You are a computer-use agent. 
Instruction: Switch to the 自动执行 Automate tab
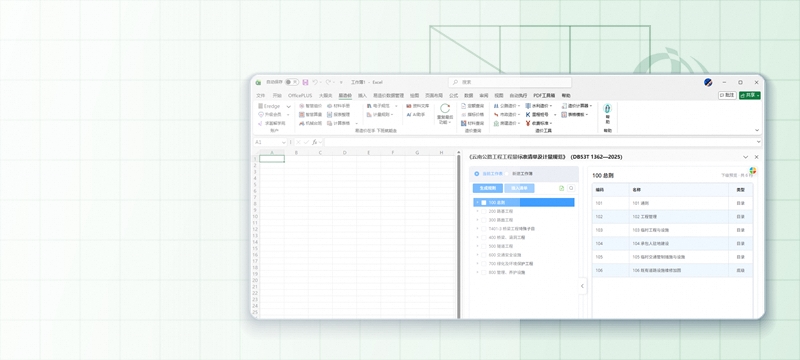click(518, 95)
